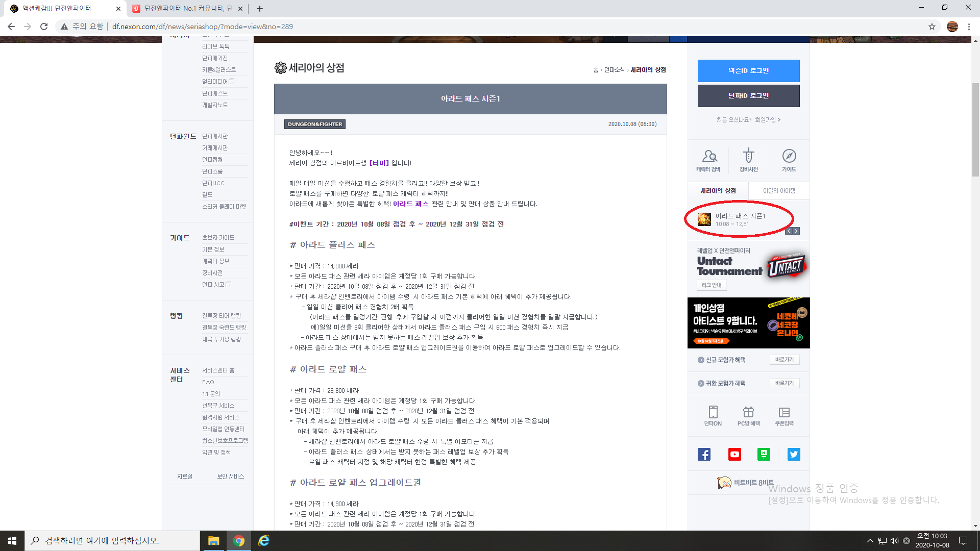Open 던파UCC in left menu

(213, 183)
